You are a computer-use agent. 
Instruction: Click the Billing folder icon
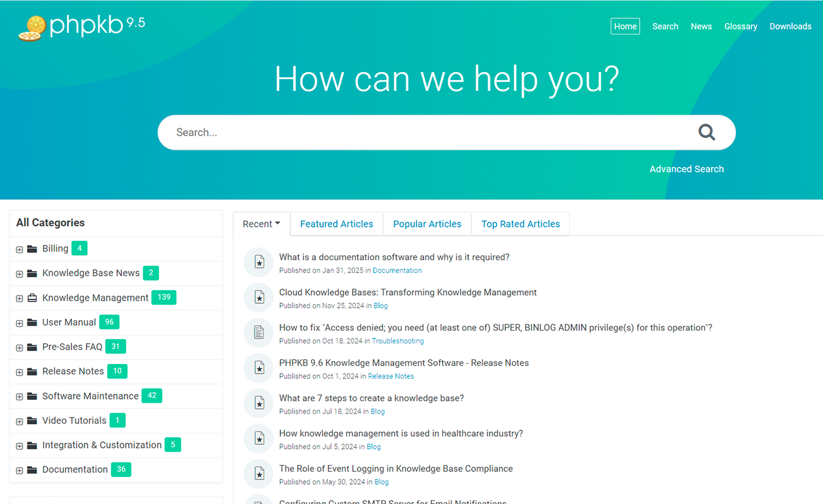(32, 249)
